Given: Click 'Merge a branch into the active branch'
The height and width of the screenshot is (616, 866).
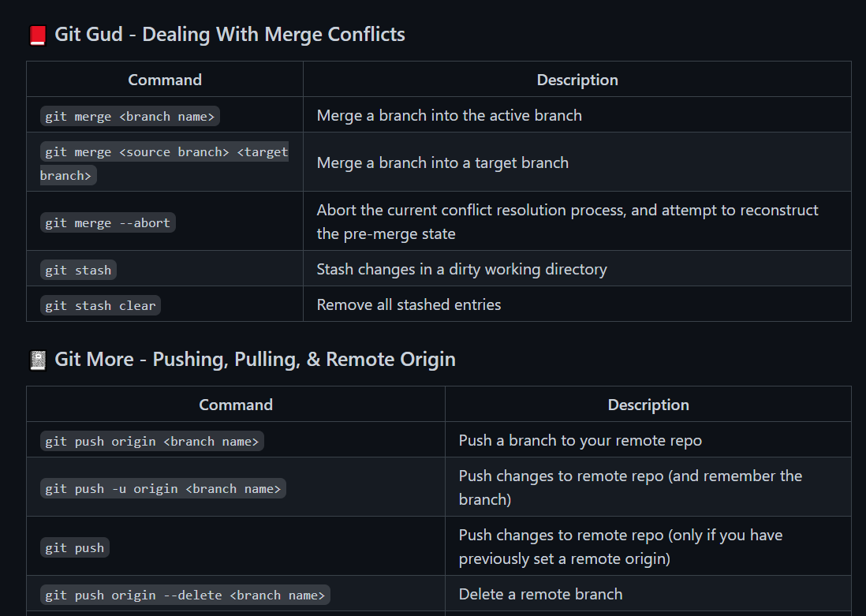Looking at the screenshot, I should 449,115.
